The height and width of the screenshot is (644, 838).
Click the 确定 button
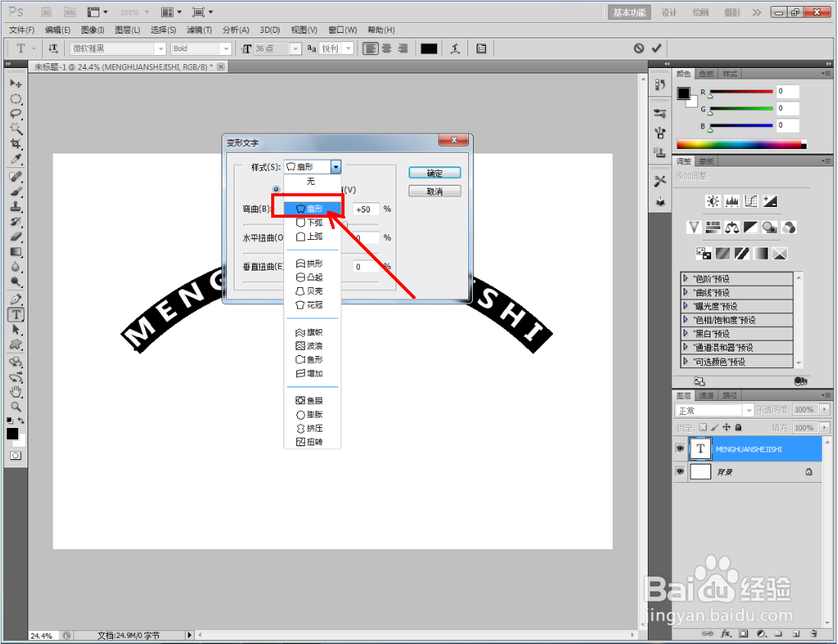435,173
